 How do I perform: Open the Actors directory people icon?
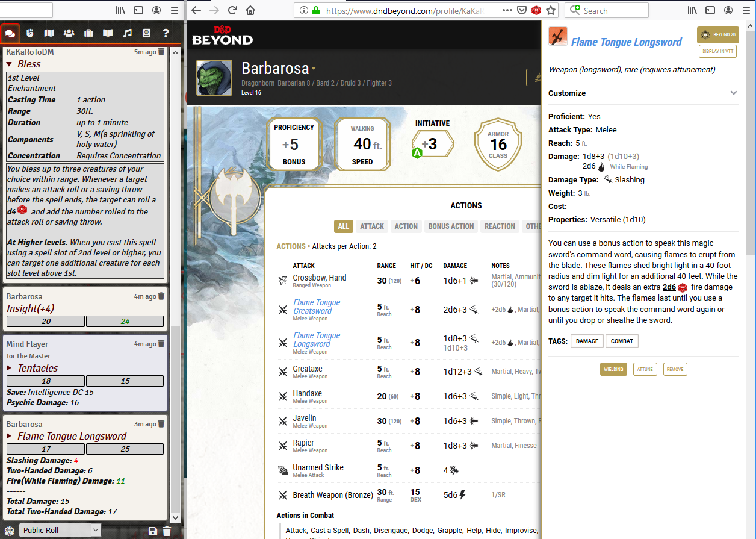click(69, 33)
